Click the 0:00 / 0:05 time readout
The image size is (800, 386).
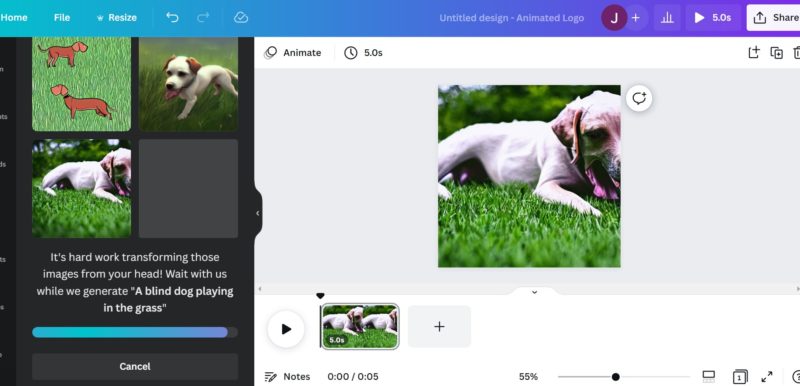click(x=353, y=376)
